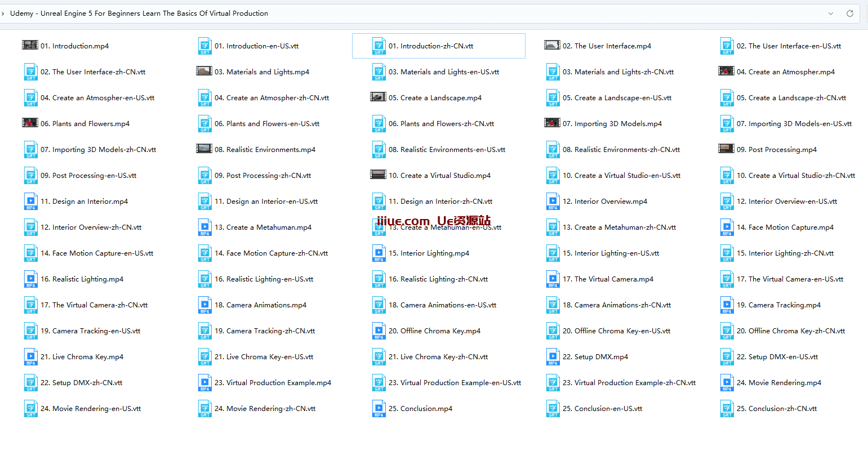This screenshot has width=868, height=451.
Task: Click the MP4 icon of 21. Live Chroma Key.mp4
Action: click(31, 357)
